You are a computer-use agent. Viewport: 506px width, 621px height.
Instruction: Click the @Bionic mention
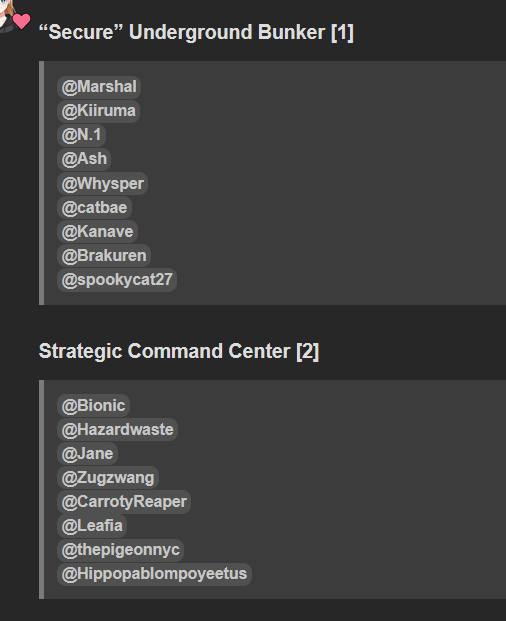93,406
